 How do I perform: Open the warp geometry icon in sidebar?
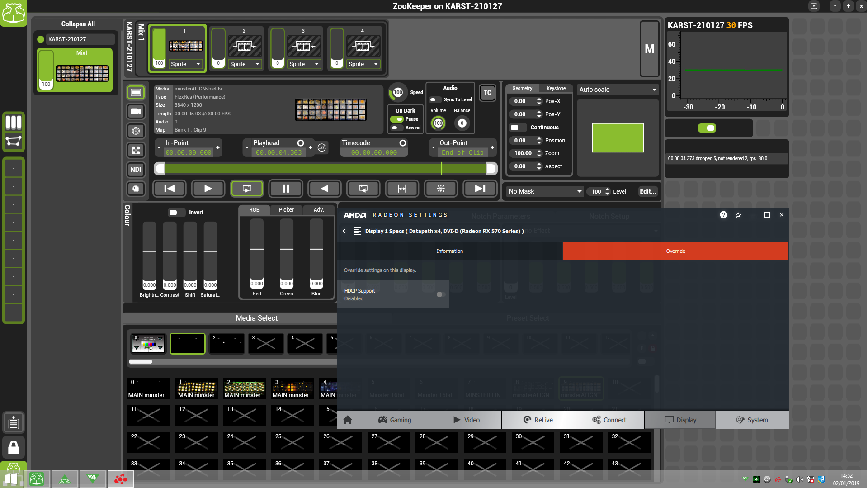point(14,141)
